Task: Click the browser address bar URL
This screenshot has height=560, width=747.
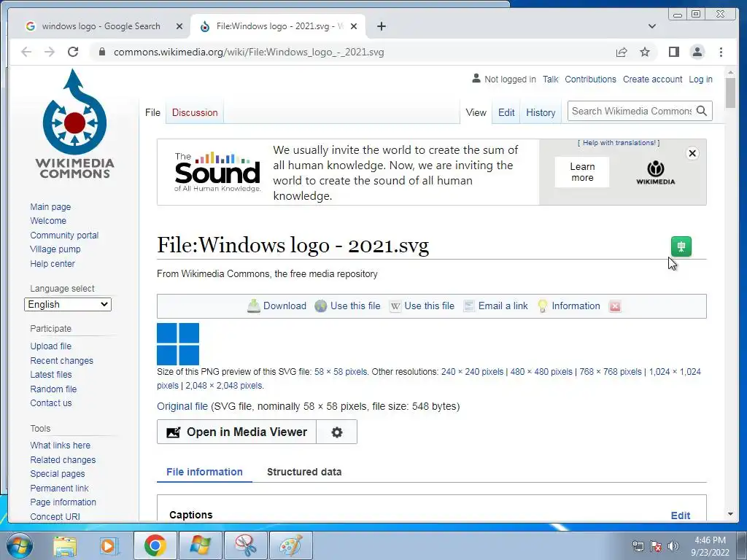Action: [249, 52]
